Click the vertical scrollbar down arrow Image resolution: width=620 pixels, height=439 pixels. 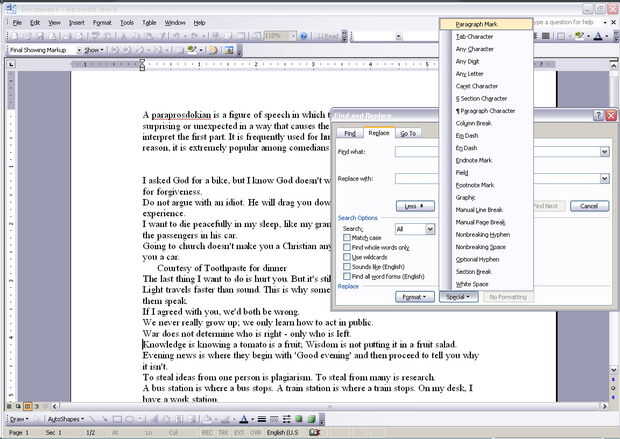pos(613,370)
